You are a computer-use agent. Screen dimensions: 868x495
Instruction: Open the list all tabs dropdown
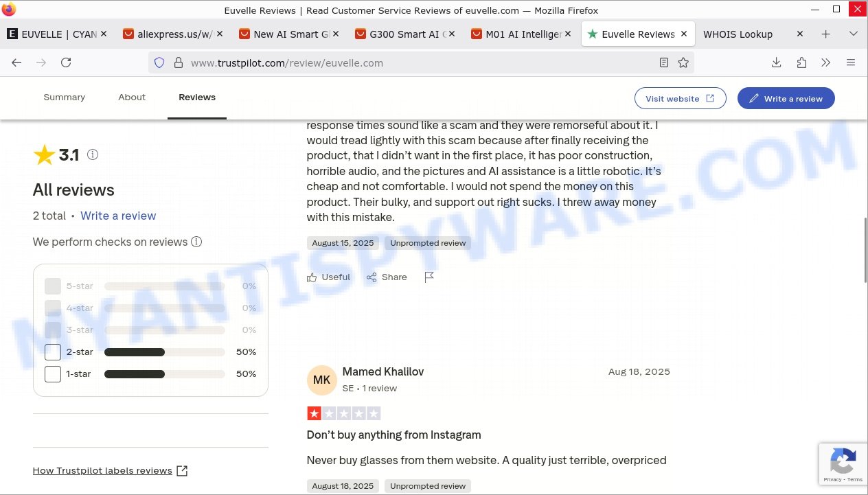point(854,34)
